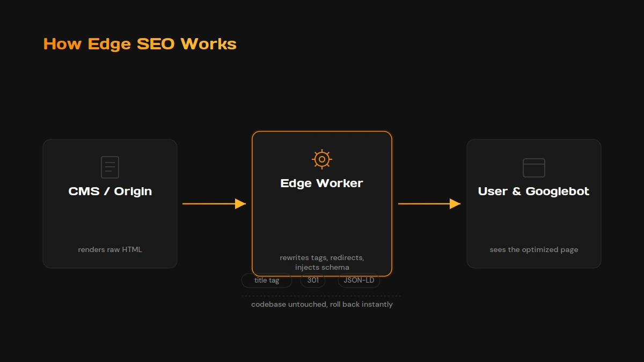
Task: Click the gear icon above Edge Worker
Action: (322, 159)
